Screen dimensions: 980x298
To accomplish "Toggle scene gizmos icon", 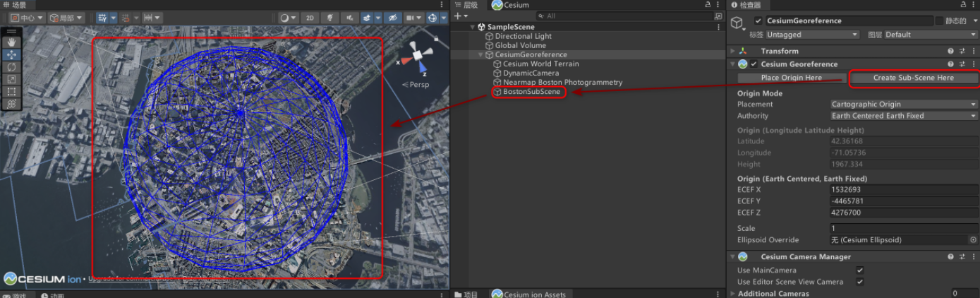I will (432, 18).
